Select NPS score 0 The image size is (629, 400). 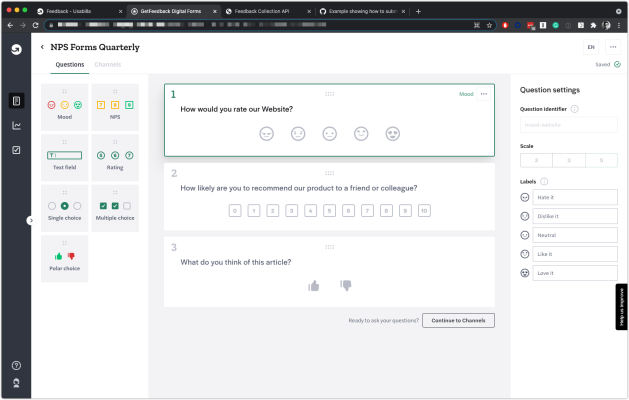(235, 211)
